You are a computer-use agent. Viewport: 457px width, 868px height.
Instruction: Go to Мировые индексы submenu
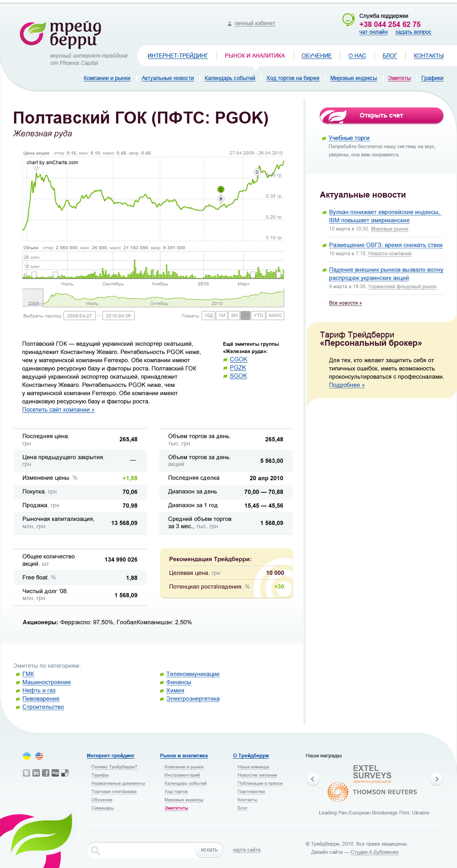pos(354,78)
